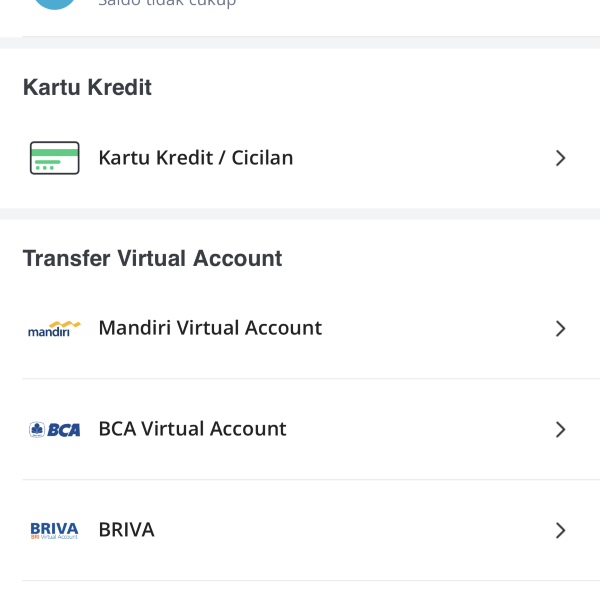Tap the Kartu Kredit section heading
Screen dimensions: 600x600
click(x=87, y=88)
